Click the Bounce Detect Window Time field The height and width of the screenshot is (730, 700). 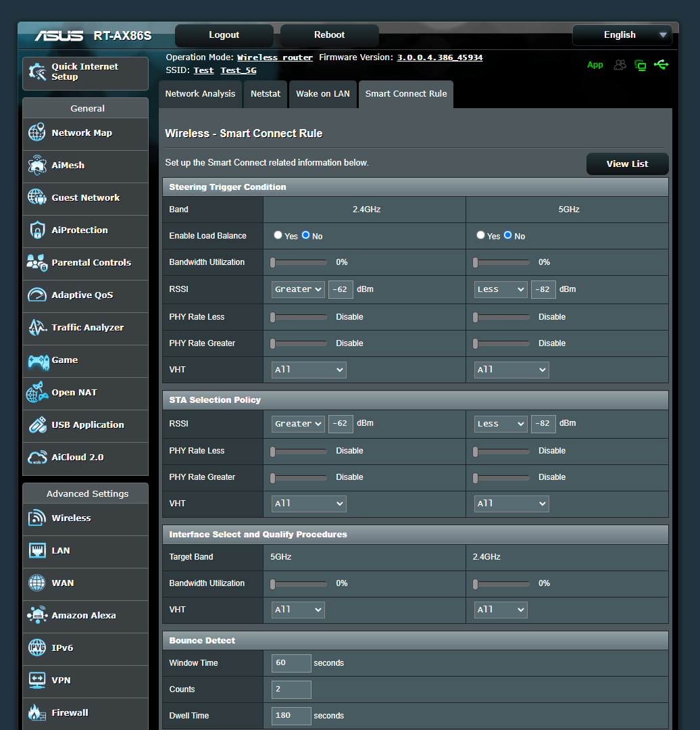click(291, 663)
